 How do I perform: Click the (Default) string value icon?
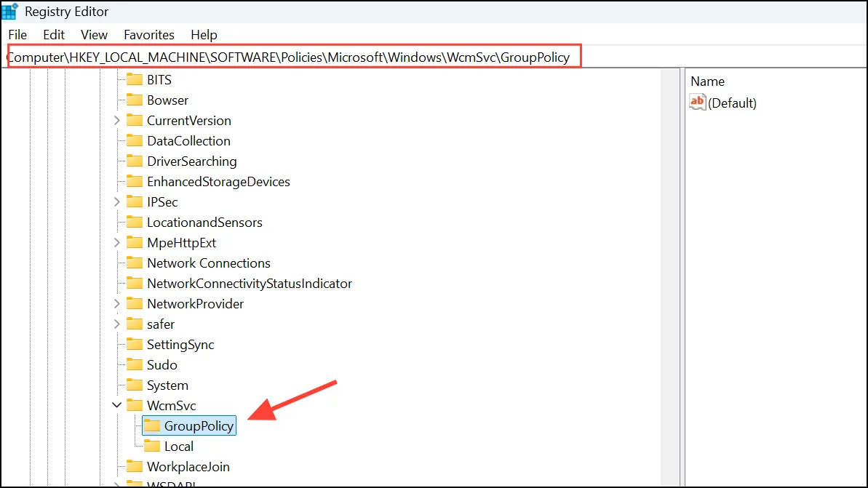point(698,102)
